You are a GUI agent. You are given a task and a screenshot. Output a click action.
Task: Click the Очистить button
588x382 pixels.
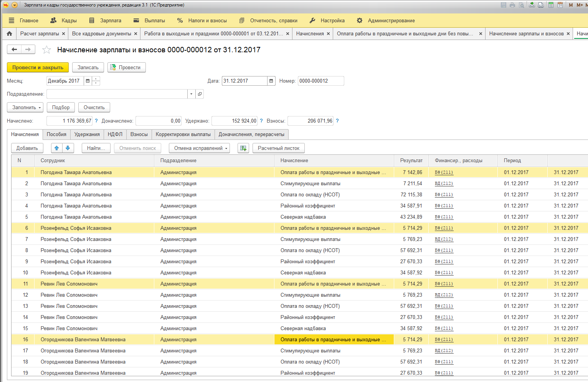[x=94, y=107]
